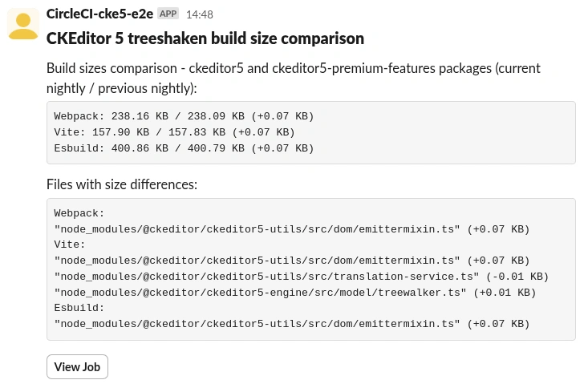This screenshot has width=588, height=384.
Task: Click 'Files with size differences' text
Action: [122, 184]
